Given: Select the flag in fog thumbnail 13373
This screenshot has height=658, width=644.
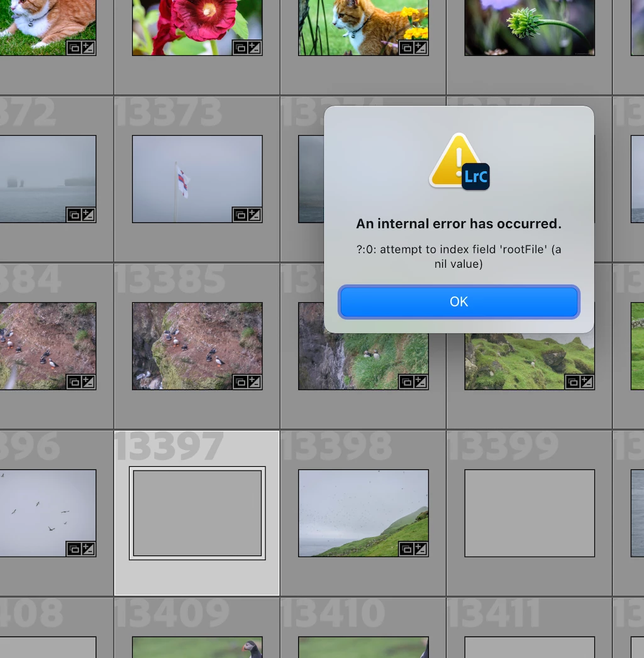Looking at the screenshot, I should click(197, 178).
